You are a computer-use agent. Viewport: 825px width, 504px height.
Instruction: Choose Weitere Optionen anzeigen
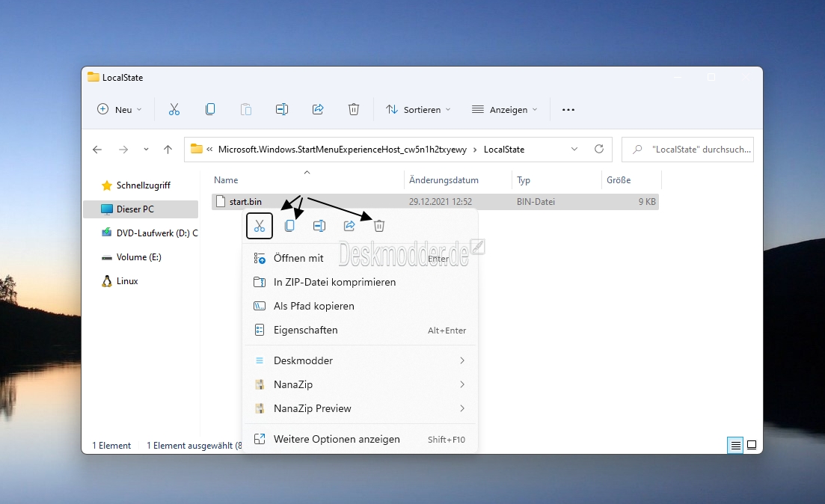(x=361, y=439)
